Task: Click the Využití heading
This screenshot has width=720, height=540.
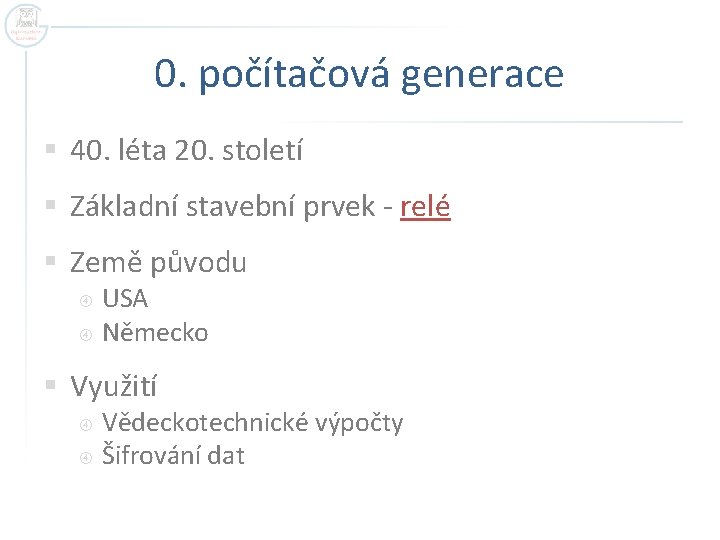Action: point(113,385)
